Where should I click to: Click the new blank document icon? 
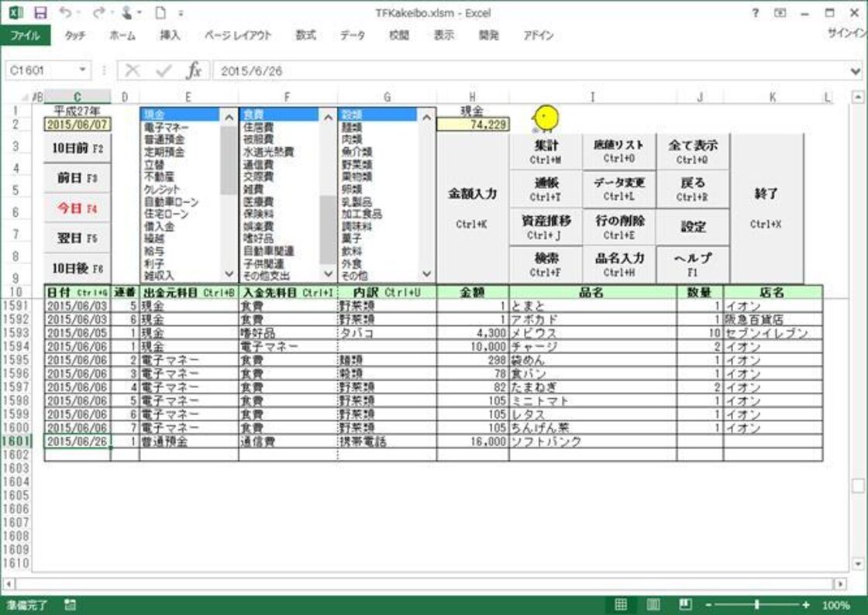(160, 12)
